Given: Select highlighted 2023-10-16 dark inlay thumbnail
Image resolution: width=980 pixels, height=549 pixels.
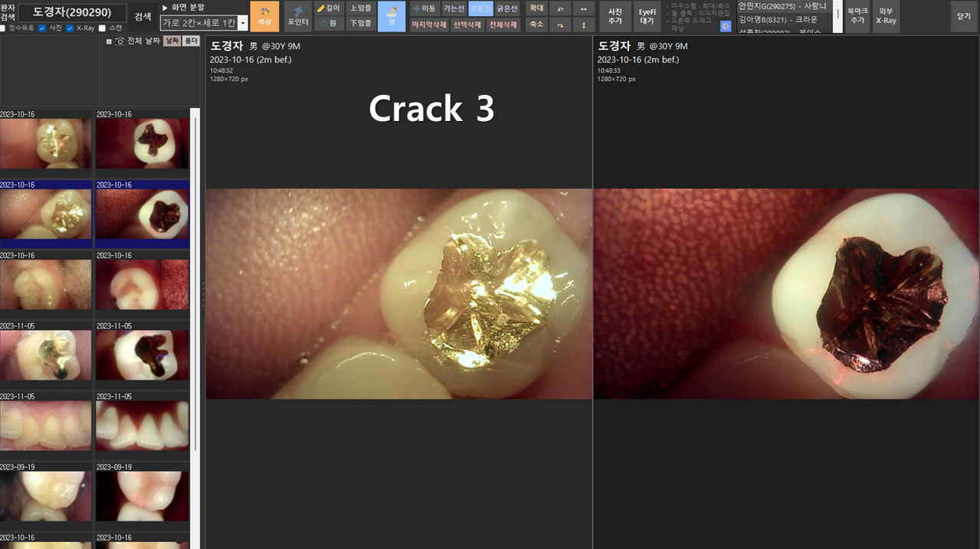Looking at the screenshot, I should coord(143,214).
